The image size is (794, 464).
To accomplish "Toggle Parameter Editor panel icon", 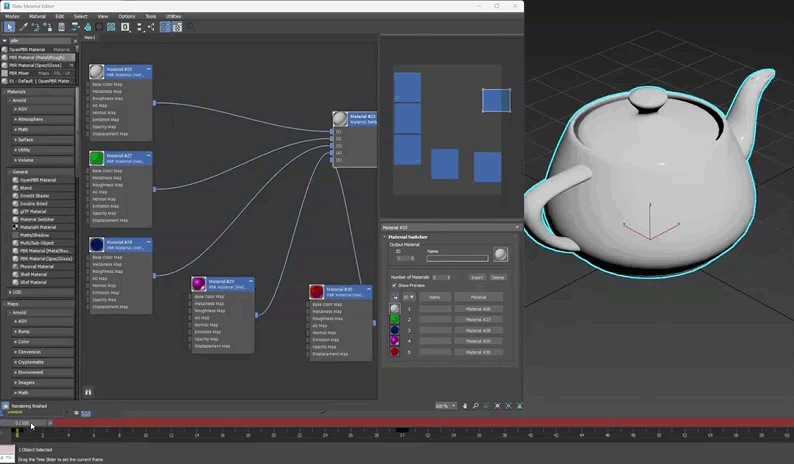I will pos(177,27).
